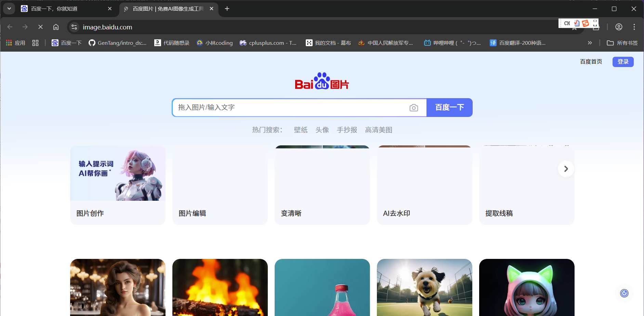644x316 pixels.
Task: Click the 登录 login button
Action: coord(623,62)
